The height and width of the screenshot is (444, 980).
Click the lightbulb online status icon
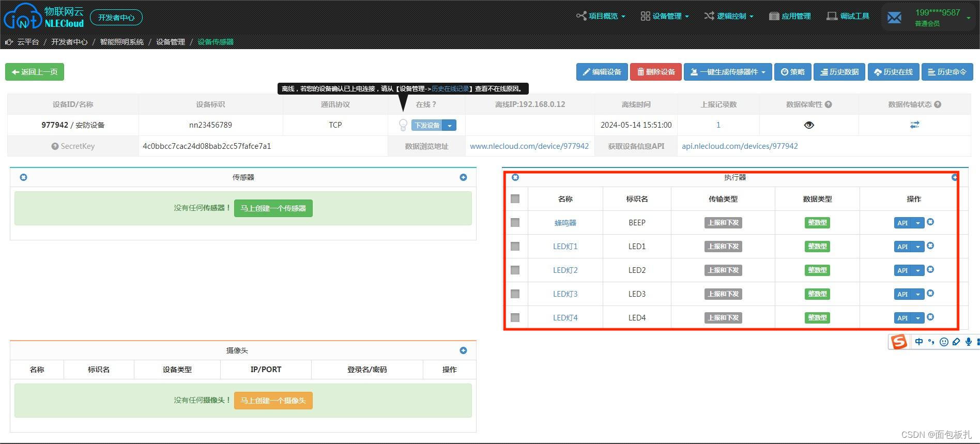[x=403, y=125]
